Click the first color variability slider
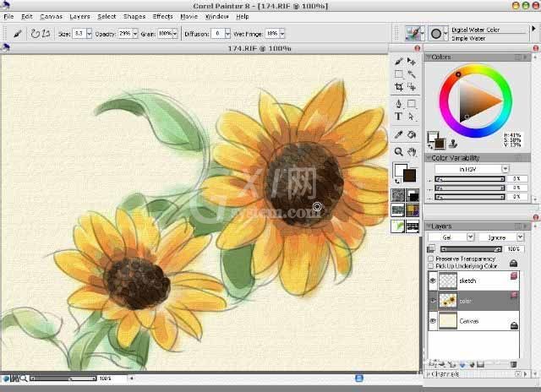 tap(470, 178)
